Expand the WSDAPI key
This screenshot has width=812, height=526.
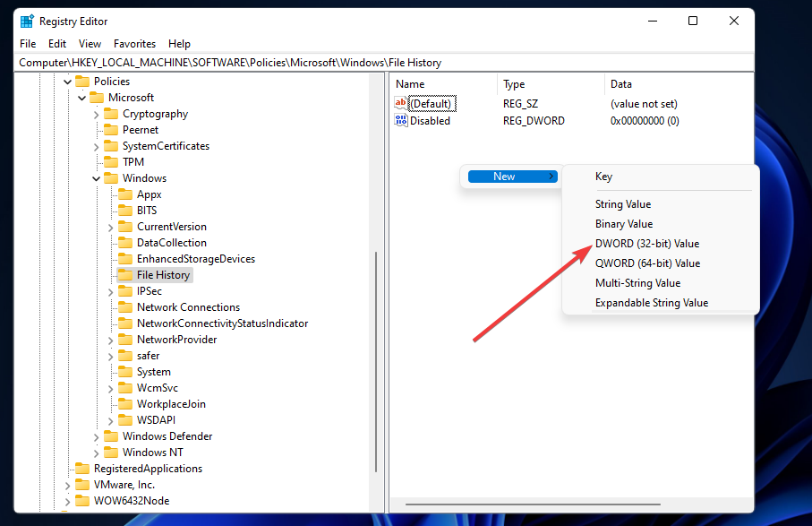110,421
